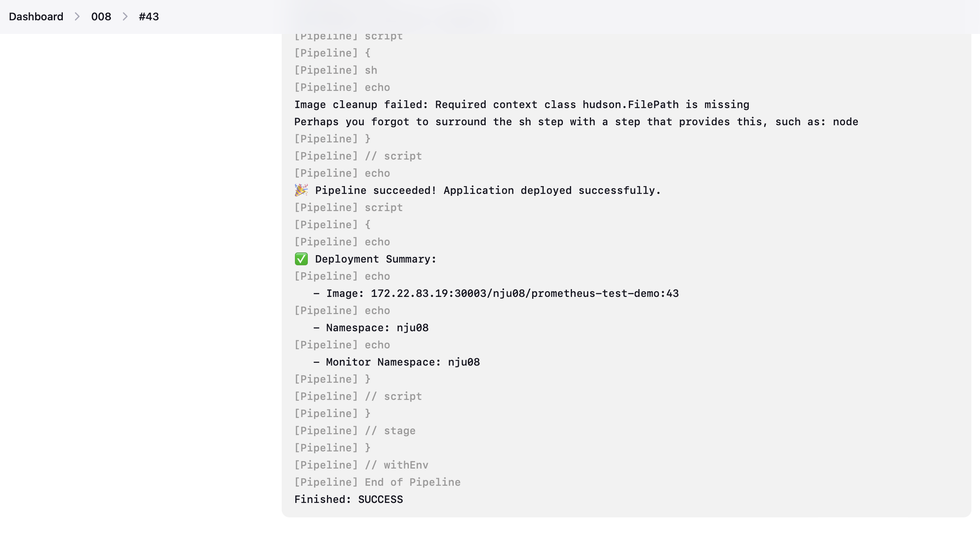Viewport: 980px width, 547px height.
Task: Click the '[Pipeline] sh' log line
Action: (x=336, y=70)
